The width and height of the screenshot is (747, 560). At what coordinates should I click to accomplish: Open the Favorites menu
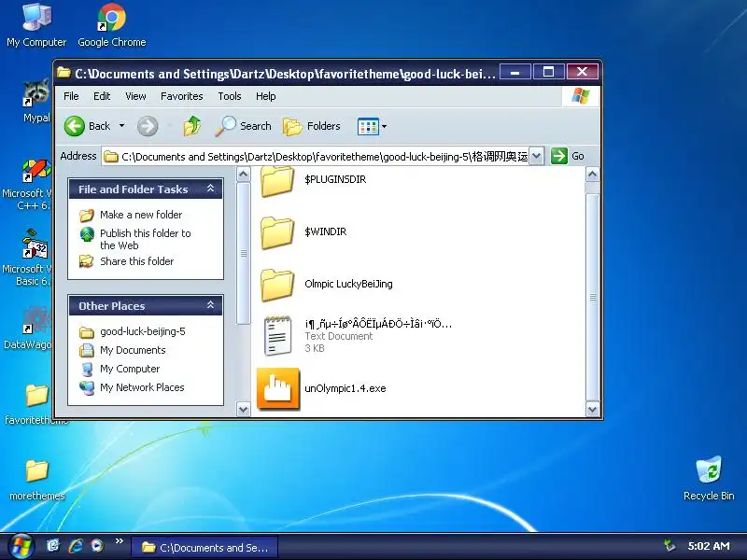coord(181,96)
